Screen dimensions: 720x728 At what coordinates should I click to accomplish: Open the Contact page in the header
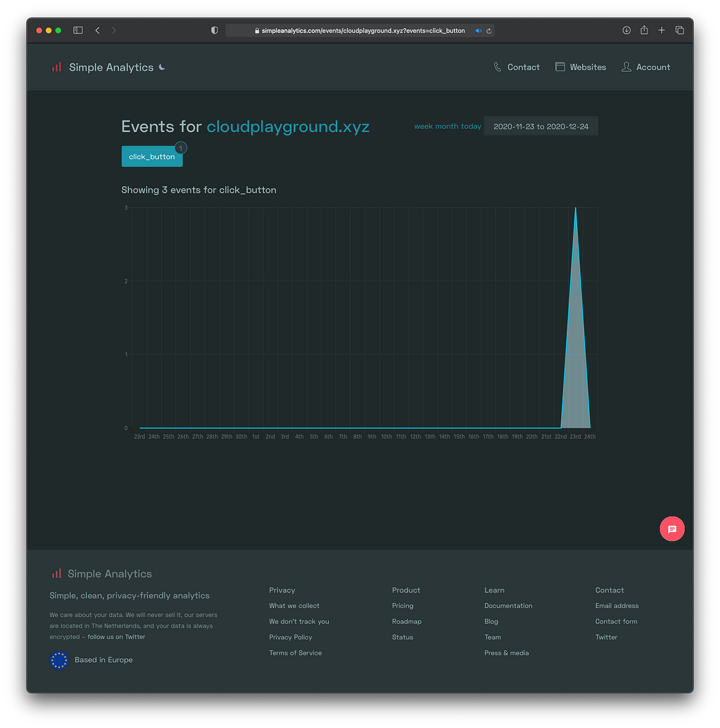pyautogui.click(x=523, y=67)
